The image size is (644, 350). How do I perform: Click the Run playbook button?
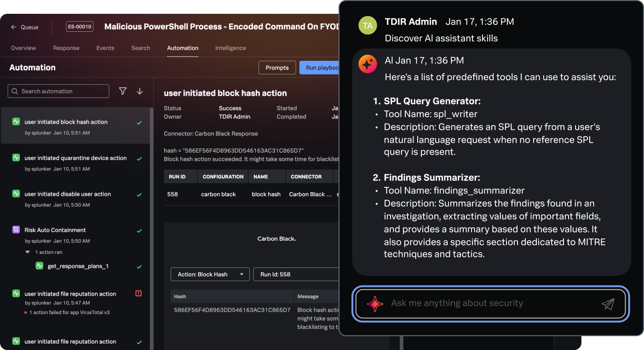[x=319, y=68]
